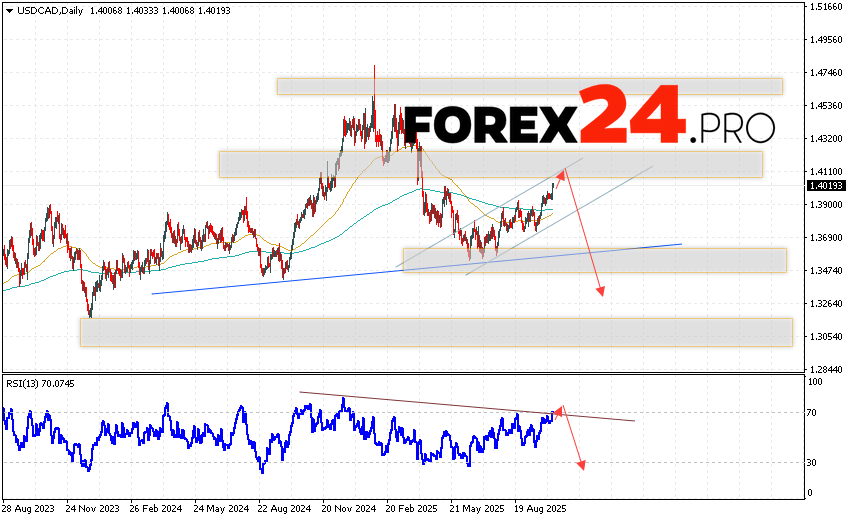Click the RSI 30 level label

(x=815, y=462)
